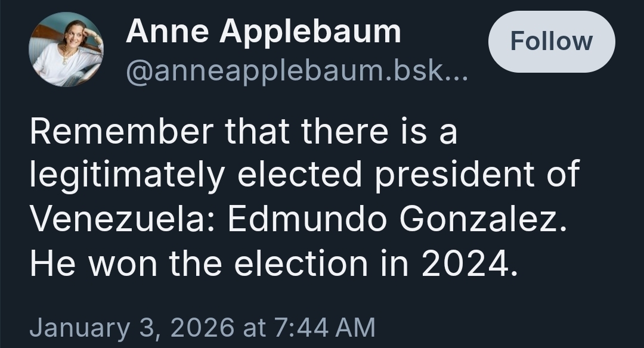Click the "7:44 AM" time text
Viewport: 644px width, 348px height.
[326, 328]
